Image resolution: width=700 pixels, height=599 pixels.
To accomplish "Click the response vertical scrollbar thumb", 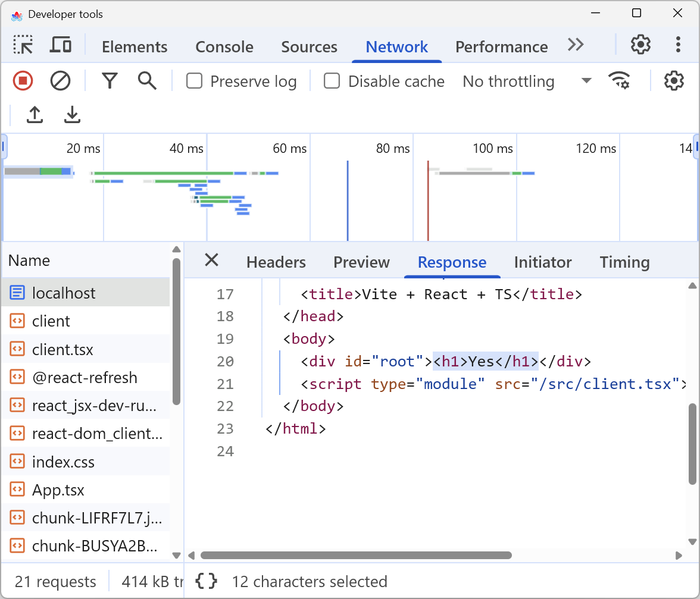I will (692, 444).
